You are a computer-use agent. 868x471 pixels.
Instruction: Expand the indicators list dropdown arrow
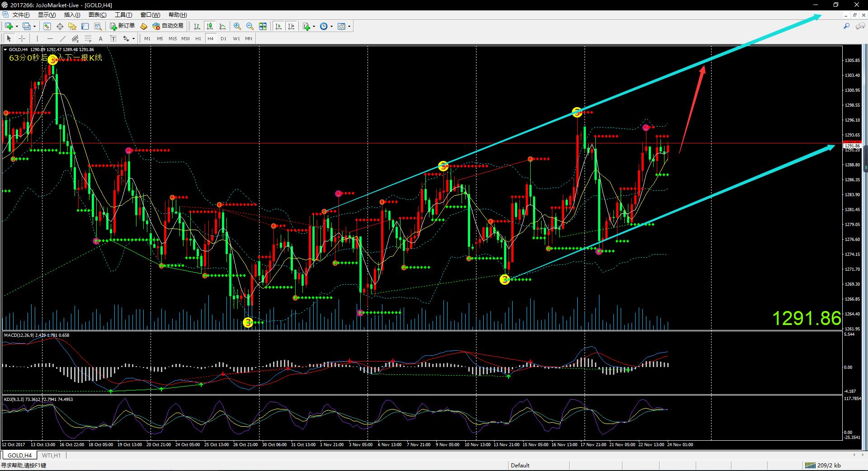(314, 26)
